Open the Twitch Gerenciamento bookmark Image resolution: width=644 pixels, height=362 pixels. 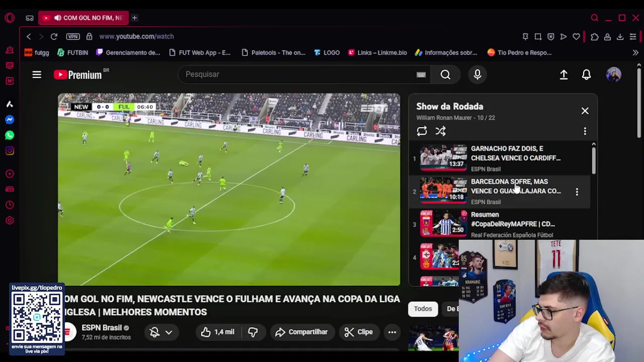[128, 52]
